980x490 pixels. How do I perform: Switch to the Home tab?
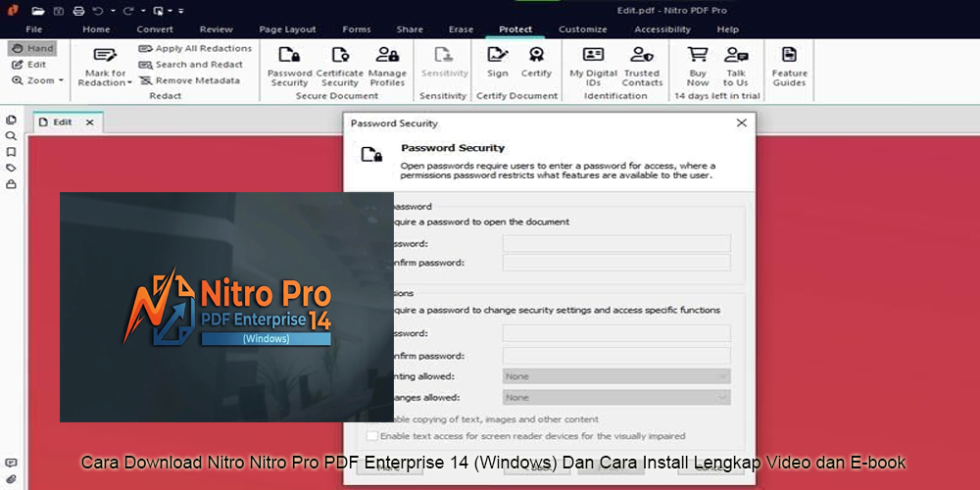pyautogui.click(x=96, y=29)
